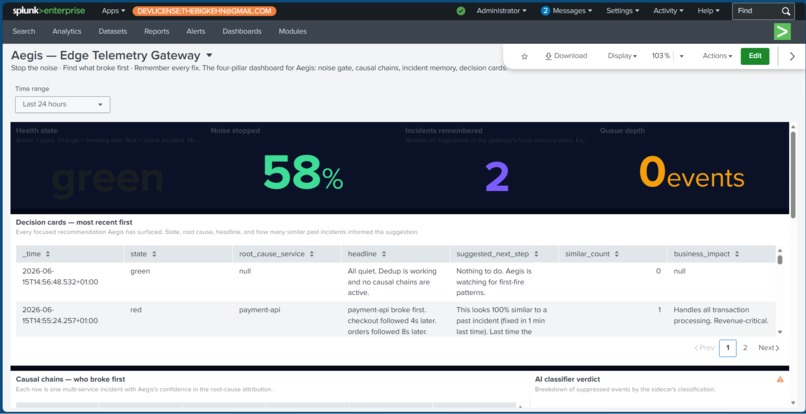Click the green Edit button
This screenshot has height=414, width=806.
(x=755, y=56)
